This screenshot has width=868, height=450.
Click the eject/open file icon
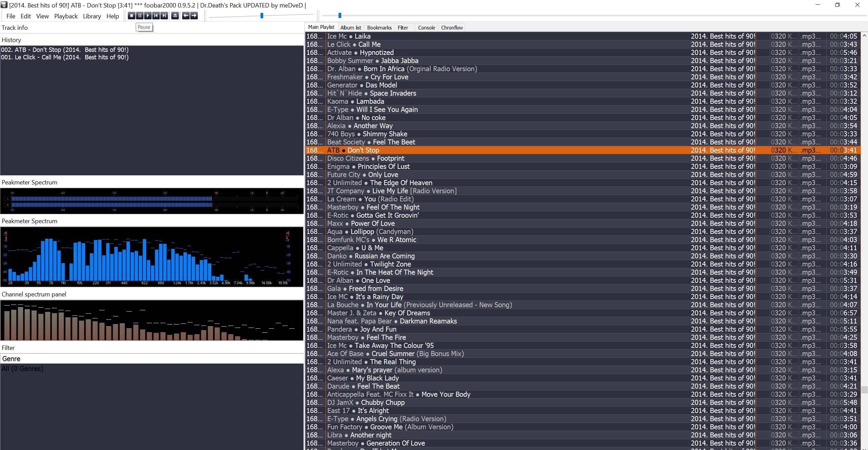coord(175,16)
